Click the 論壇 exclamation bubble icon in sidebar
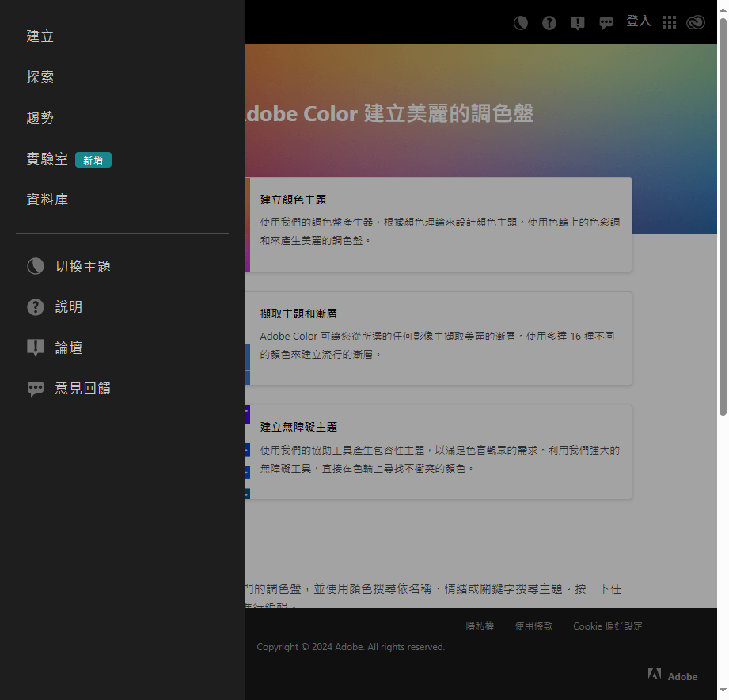The height and width of the screenshot is (700, 729). (36, 348)
